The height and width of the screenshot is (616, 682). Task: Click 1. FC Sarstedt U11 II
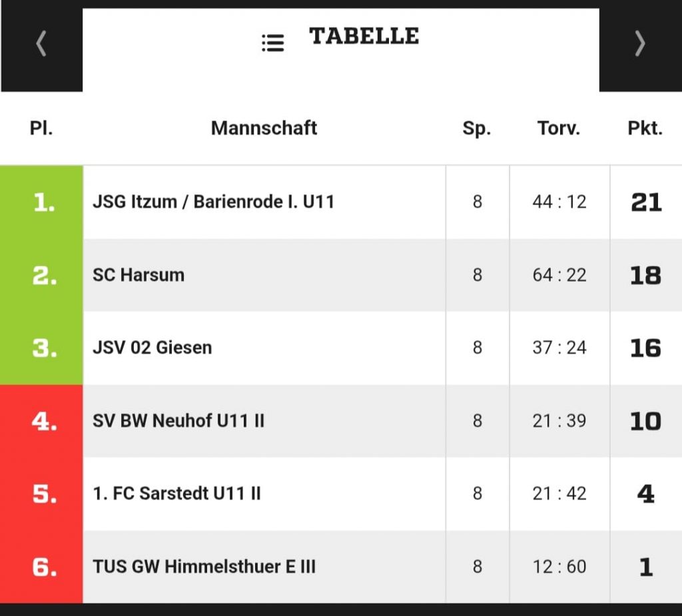click(x=176, y=493)
